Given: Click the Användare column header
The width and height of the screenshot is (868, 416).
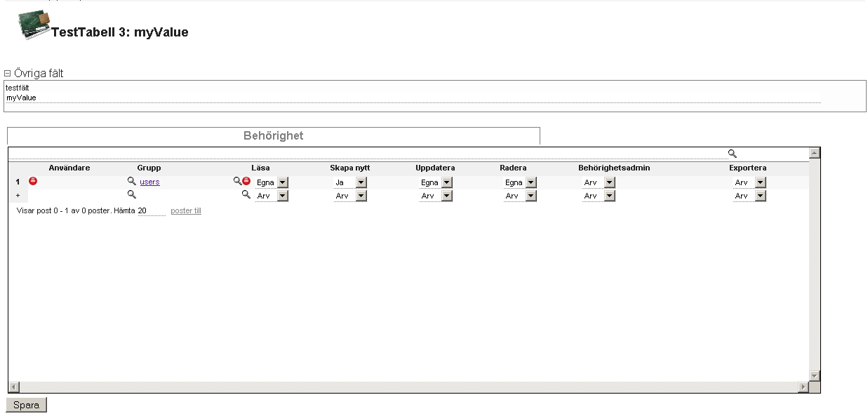Looking at the screenshot, I should click(69, 168).
